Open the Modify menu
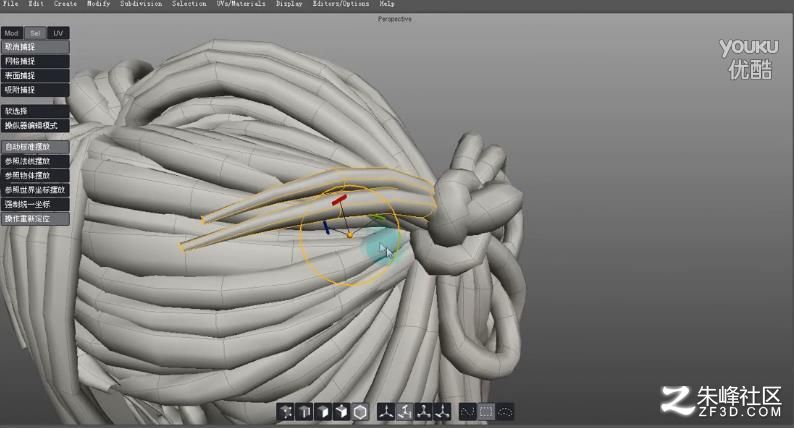Image resolution: width=794 pixels, height=428 pixels. click(98, 4)
